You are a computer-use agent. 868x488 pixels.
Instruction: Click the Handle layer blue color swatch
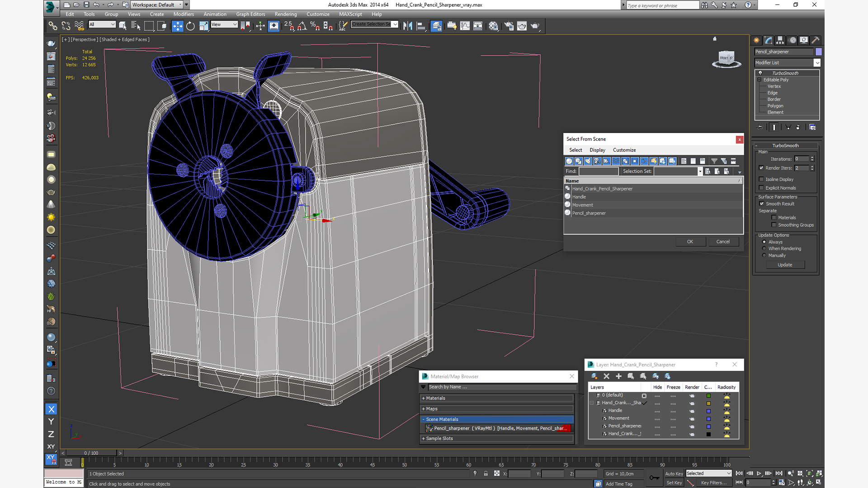point(708,411)
